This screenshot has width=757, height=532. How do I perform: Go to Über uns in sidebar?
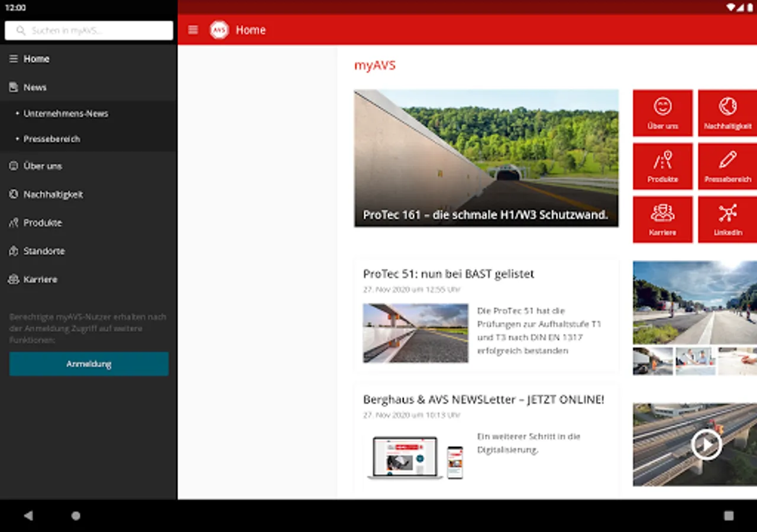pyautogui.click(x=89, y=166)
